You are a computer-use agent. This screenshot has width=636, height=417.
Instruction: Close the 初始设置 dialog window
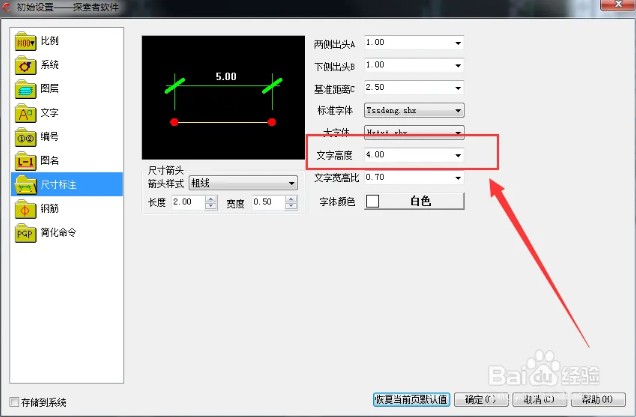click(x=618, y=4)
